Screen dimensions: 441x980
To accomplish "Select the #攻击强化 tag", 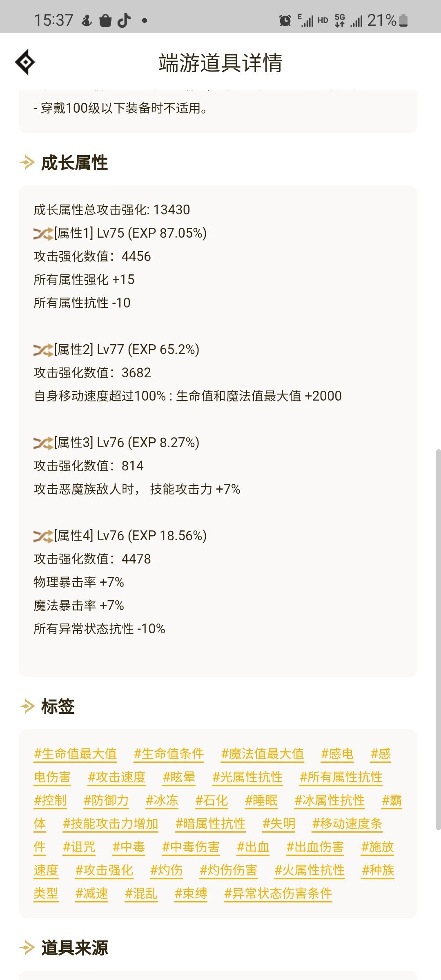I will coord(104,870).
